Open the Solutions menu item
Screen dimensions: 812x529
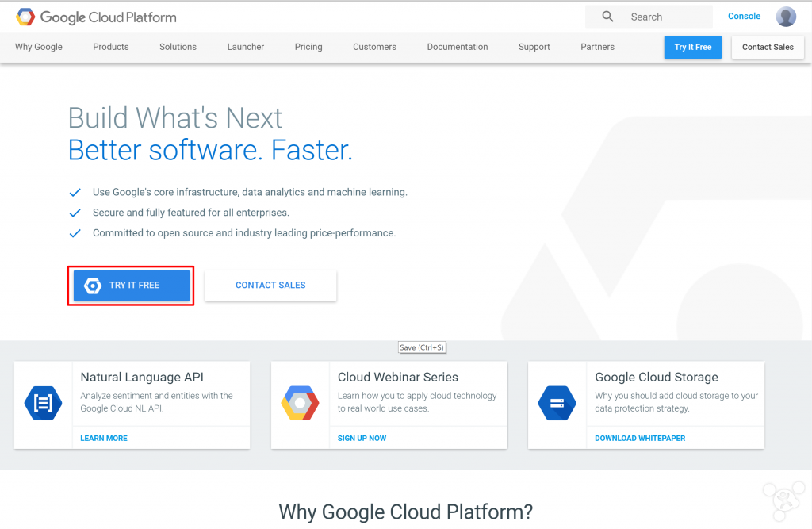[x=178, y=47]
